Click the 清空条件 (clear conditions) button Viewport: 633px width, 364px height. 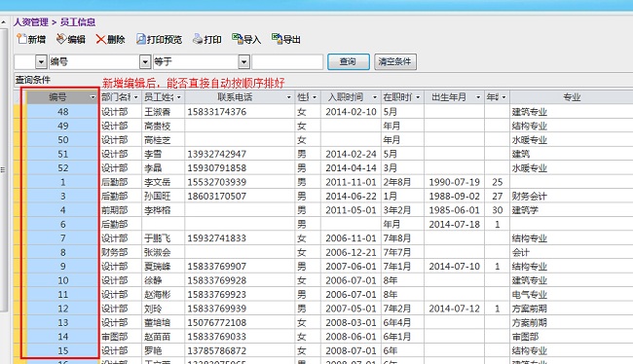click(394, 61)
